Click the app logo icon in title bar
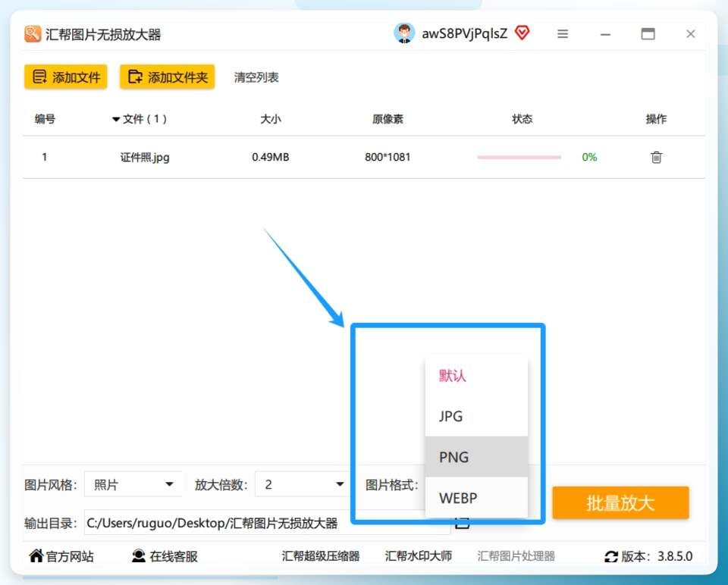 [x=33, y=34]
